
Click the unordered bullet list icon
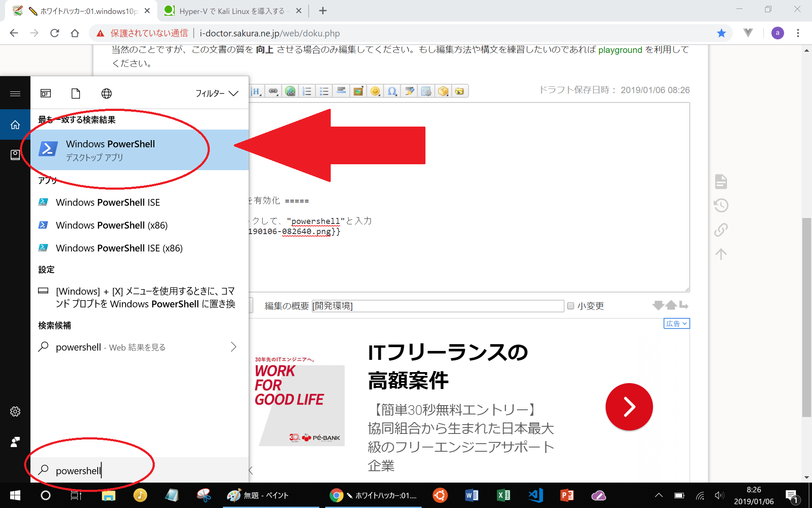(324, 91)
